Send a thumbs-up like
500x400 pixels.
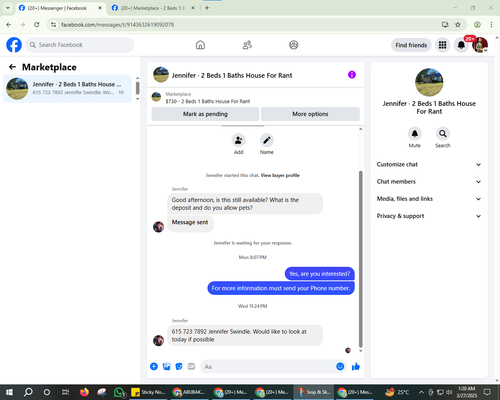(356, 367)
